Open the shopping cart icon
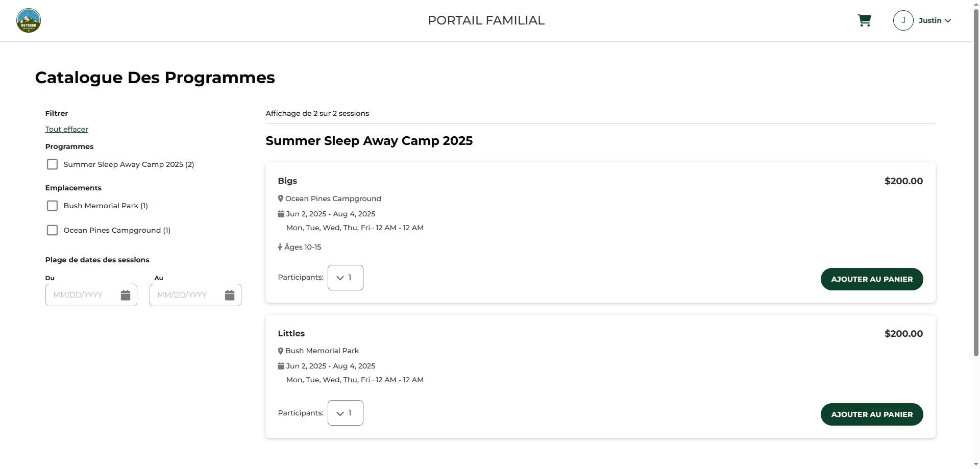 pyautogui.click(x=864, y=20)
